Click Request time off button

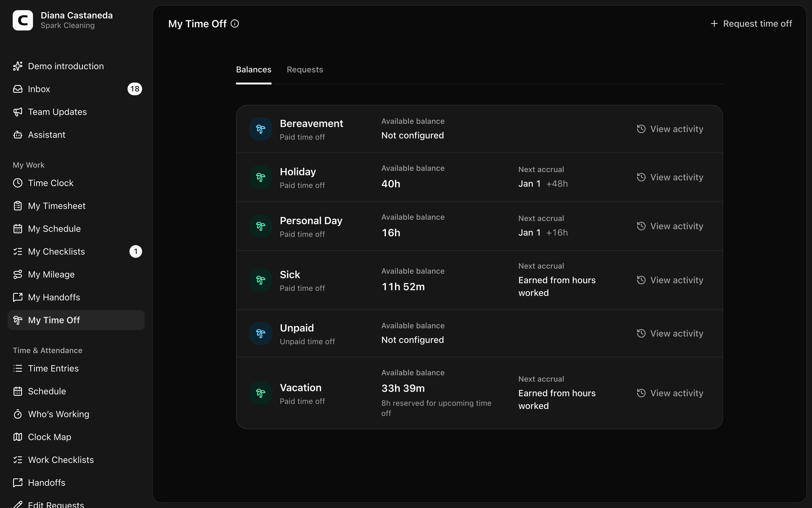coord(751,23)
